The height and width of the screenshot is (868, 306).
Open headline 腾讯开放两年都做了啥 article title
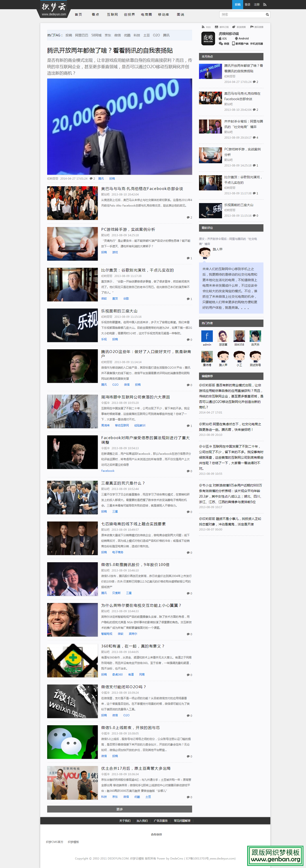tap(110, 51)
